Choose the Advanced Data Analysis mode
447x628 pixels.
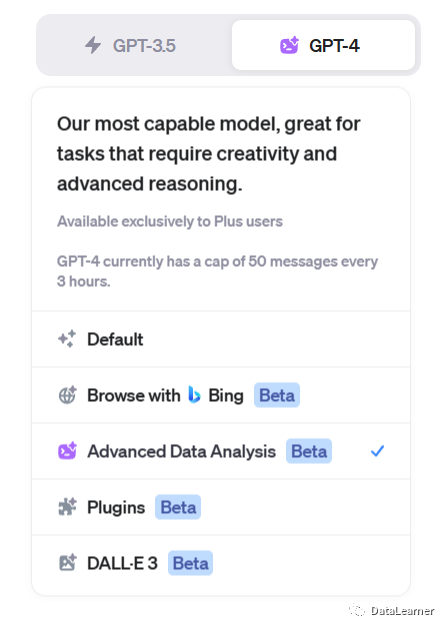click(221, 451)
